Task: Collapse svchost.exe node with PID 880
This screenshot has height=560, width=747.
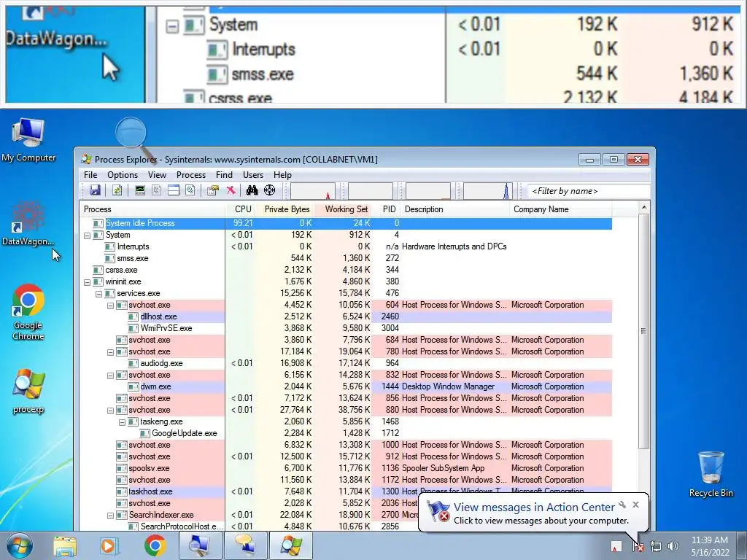Action: [111, 411]
